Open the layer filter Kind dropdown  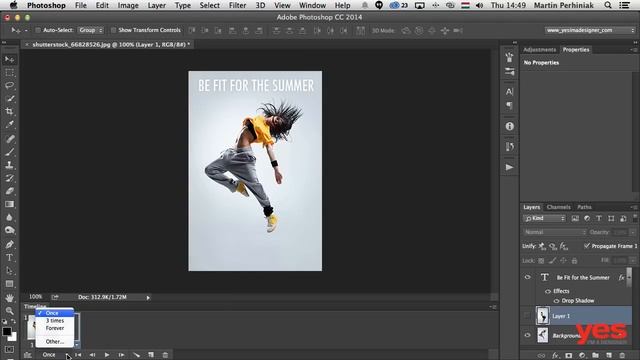(544, 218)
